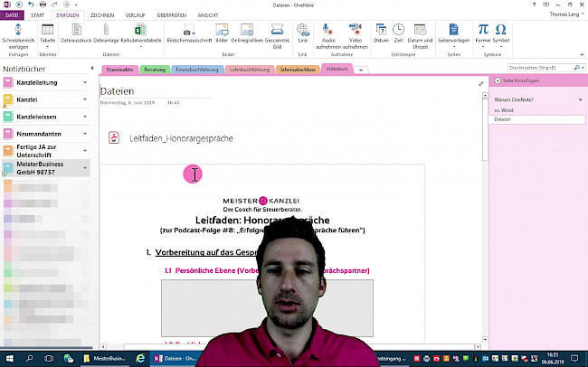Expand the Neumandanten notebook chevron

coord(85,133)
